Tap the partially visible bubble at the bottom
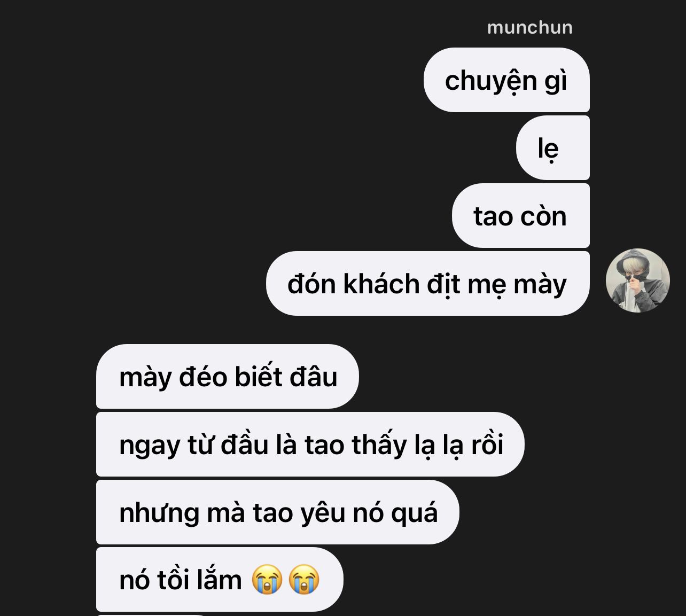Viewport: 686px width, 616px height. [152, 614]
